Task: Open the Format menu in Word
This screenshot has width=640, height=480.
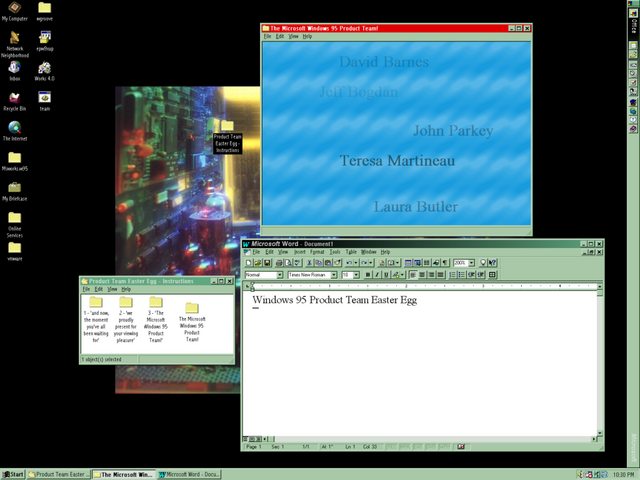Action: pos(317,252)
